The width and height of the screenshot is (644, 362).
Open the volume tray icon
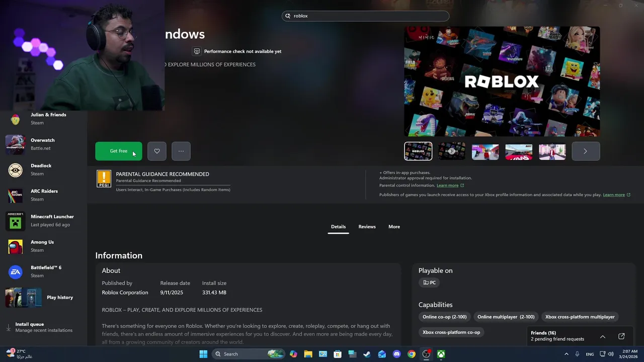click(611, 354)
